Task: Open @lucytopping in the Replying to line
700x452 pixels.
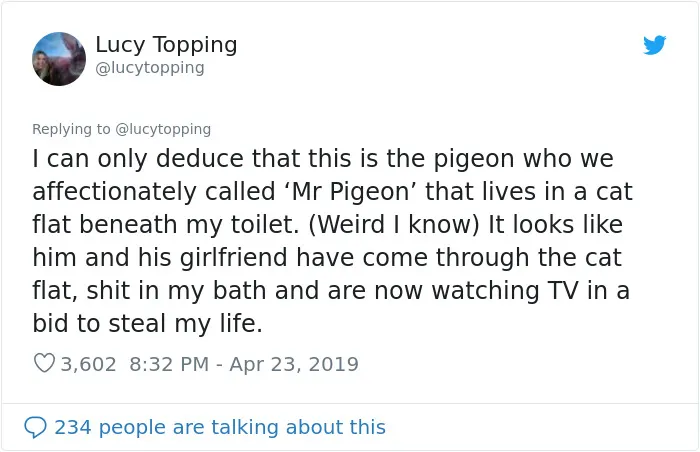Action: [163, 129]
